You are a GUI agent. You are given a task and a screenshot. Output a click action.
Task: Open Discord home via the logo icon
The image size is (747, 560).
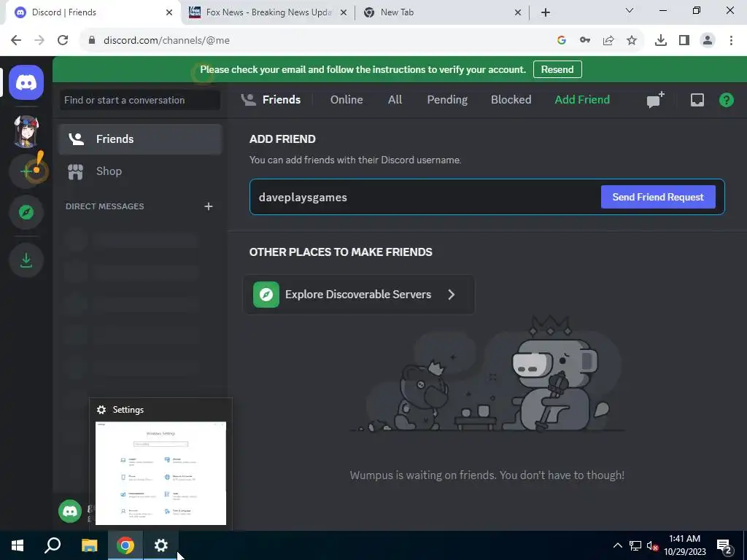point(26,83)
